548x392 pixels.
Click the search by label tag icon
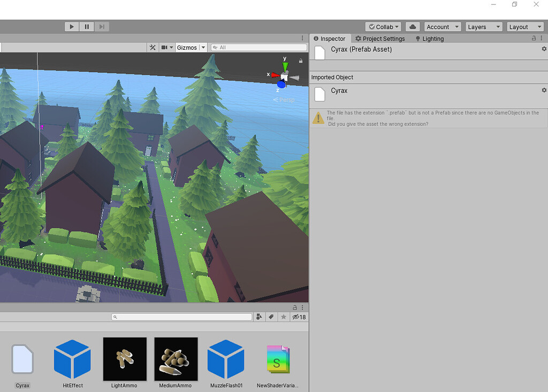pyautogui.click(x=271, y=317)
